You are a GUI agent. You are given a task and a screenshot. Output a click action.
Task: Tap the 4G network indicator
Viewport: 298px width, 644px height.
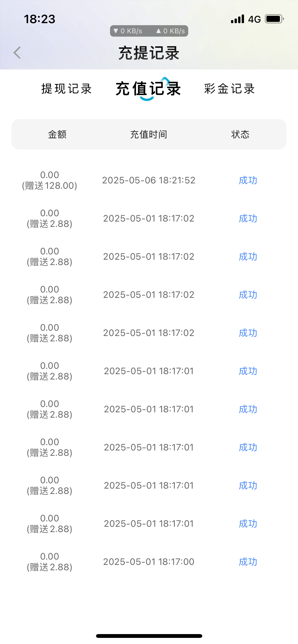tap(254, 19)
